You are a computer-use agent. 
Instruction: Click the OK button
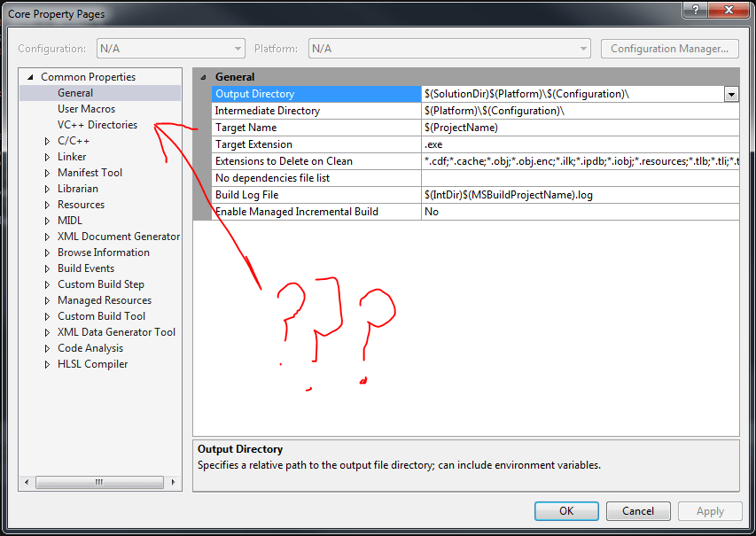565,510
